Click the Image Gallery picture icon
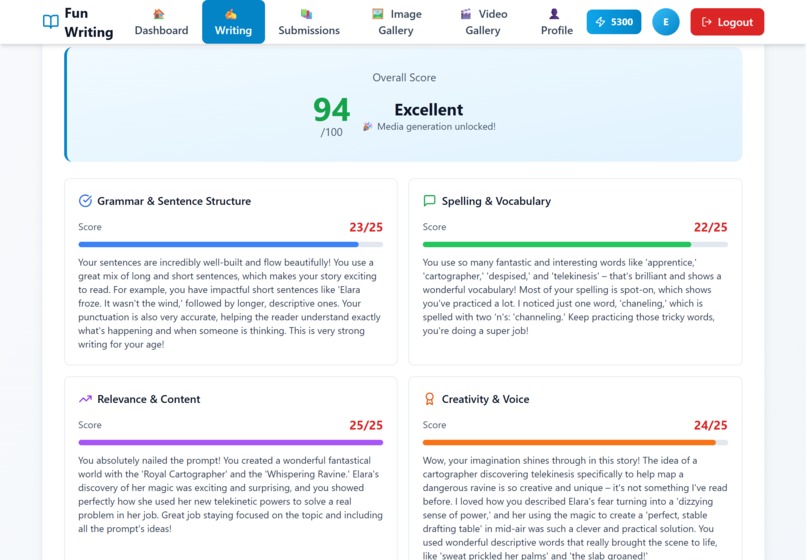Viewport: 806px width, 560px height. pos(378,14)
